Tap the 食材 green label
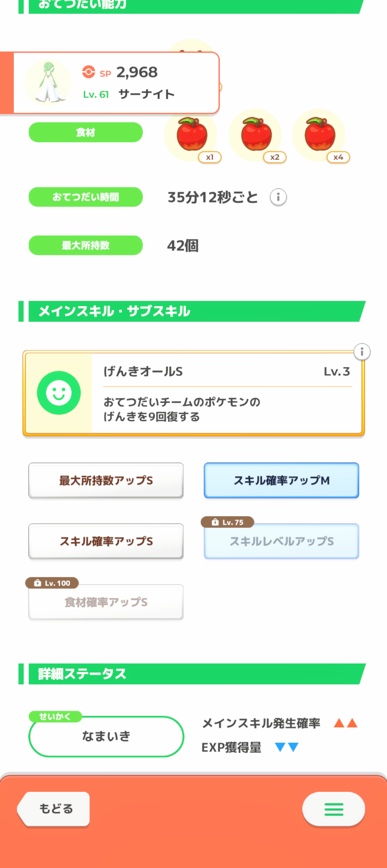 click(x=86, y=132)
